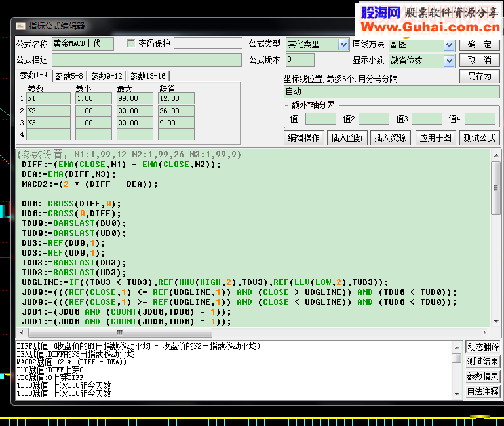Click the 坐标线位置 input field
This screenshot has height=426, width=504.
tap(391, 92)
